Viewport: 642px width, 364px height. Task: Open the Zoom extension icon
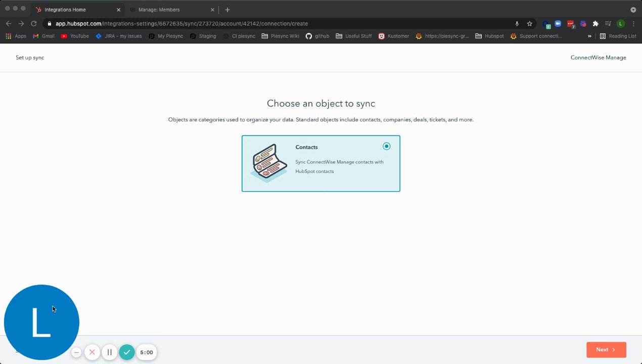pyautogui.click(x=558, y=23)
